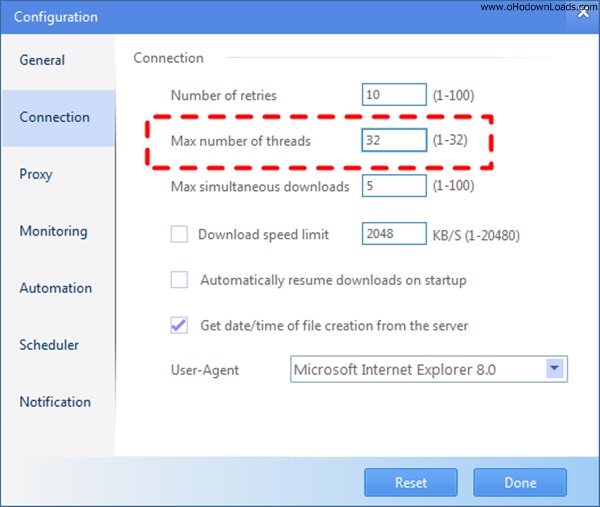Click the Connection section heading
The width and height of the screenshot is (600, 507).
click(x=168, y=58)
